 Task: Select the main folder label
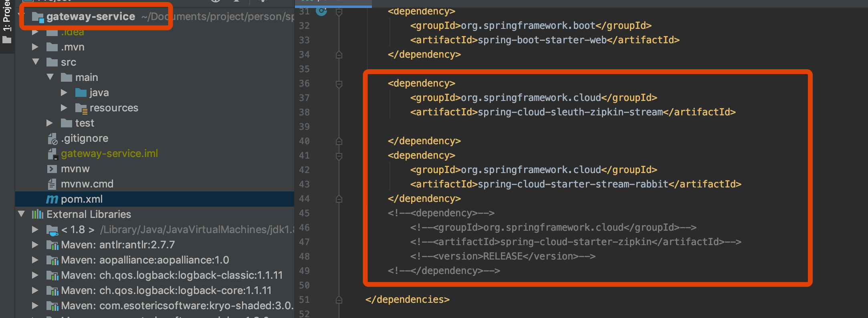click(x=87, y=77)
